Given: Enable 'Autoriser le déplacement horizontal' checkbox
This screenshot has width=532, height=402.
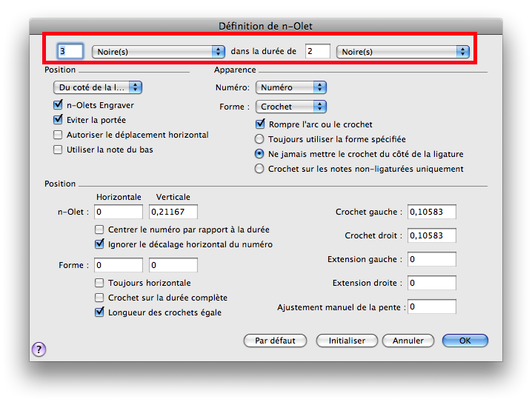Looking at the screenshot, I should pos(59,135).
